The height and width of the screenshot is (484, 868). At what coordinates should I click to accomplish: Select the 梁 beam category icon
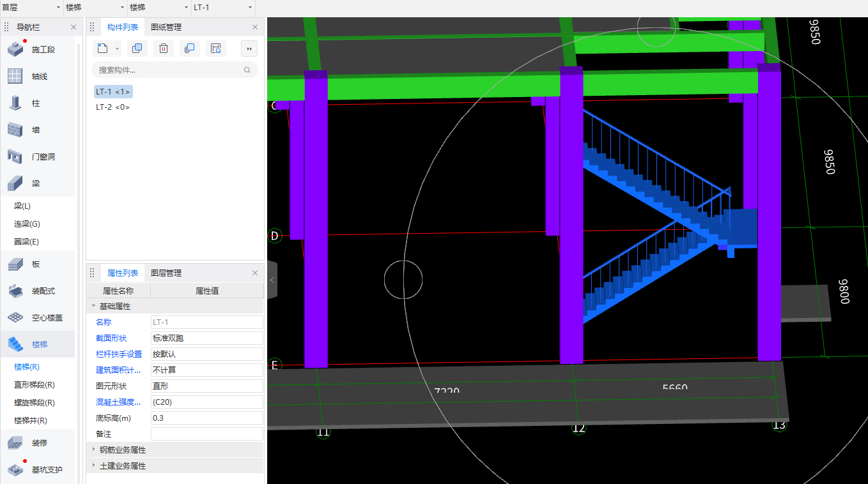tap(15, 183)
